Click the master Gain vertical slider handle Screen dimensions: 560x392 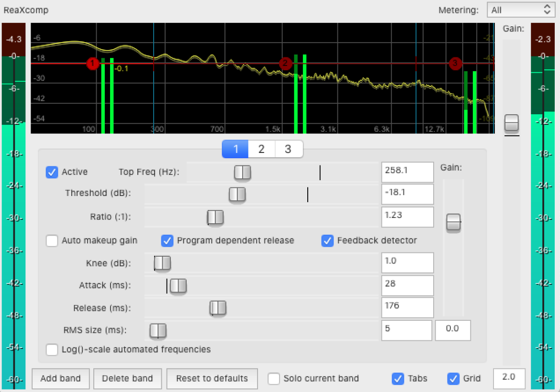click(512, 123)
